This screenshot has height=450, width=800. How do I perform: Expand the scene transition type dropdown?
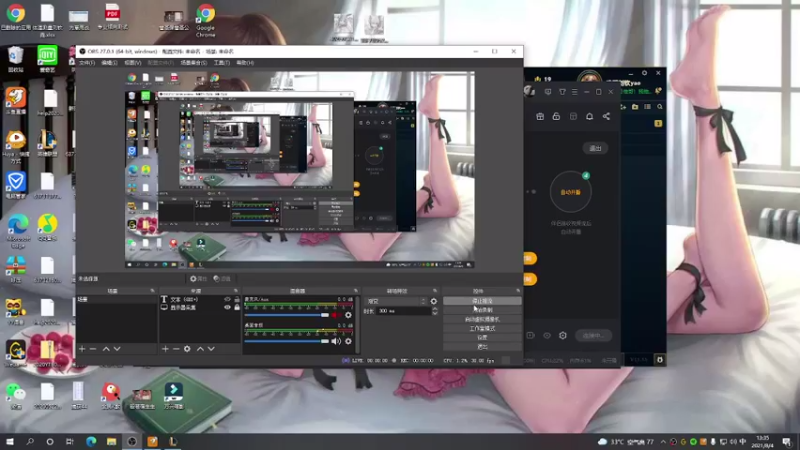(x=395, y=301)
